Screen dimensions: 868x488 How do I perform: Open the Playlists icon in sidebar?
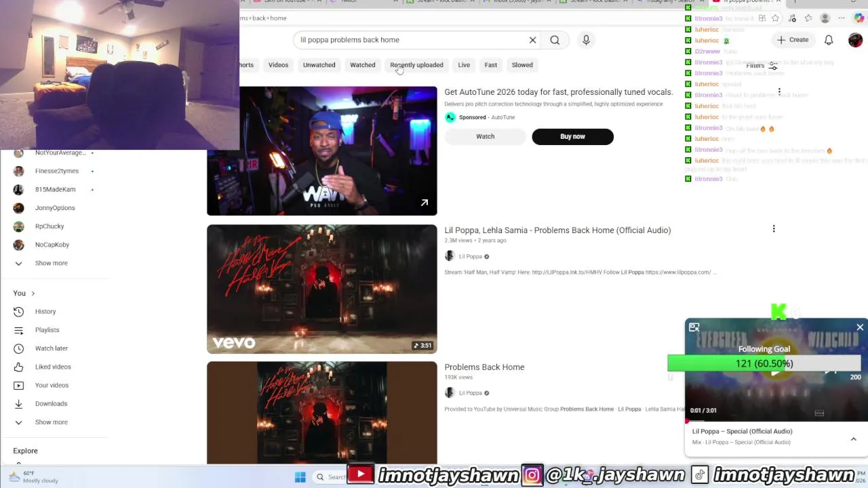tap(19, 330)
